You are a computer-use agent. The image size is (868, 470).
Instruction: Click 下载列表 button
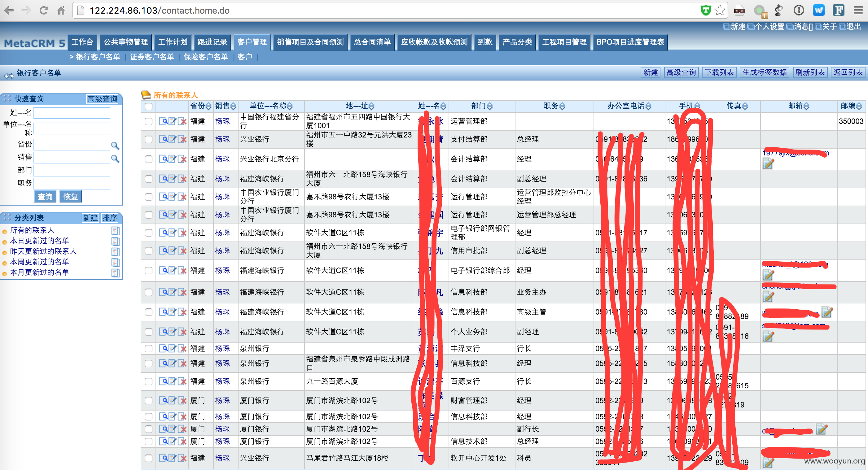pos(719,72)
